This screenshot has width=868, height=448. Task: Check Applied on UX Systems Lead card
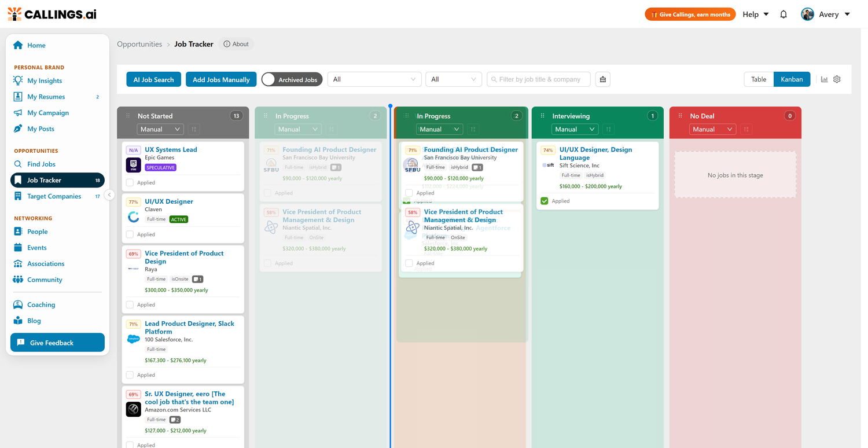coord(130,182)
